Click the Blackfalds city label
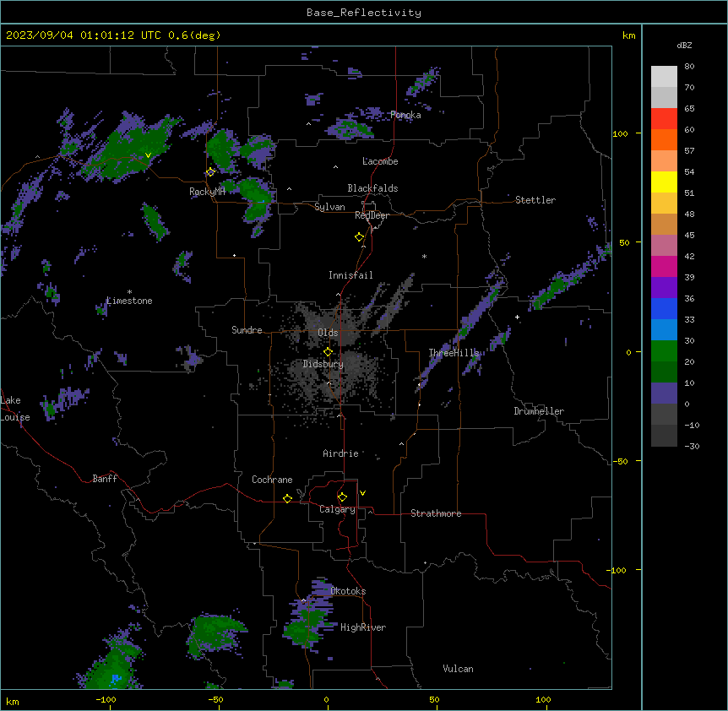 pyautogui.click(x=372, y=188)
